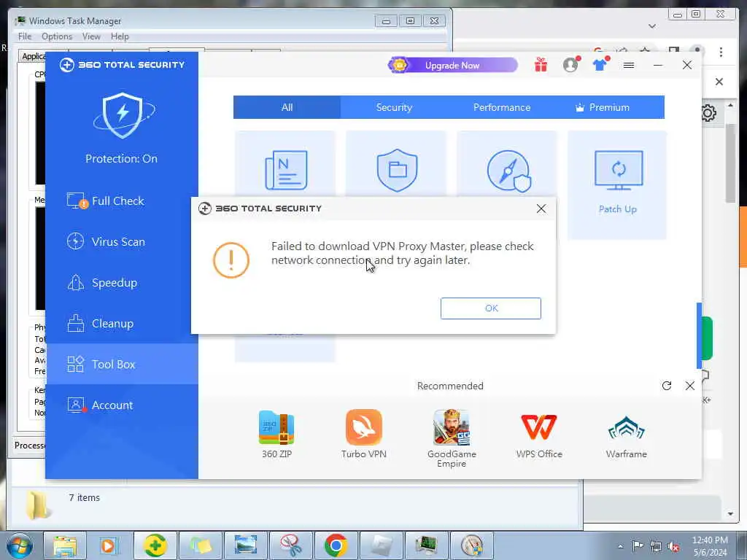Open Task Manager View menu
Viewport: 747px width, 560px height.
[x=91, y=36]
